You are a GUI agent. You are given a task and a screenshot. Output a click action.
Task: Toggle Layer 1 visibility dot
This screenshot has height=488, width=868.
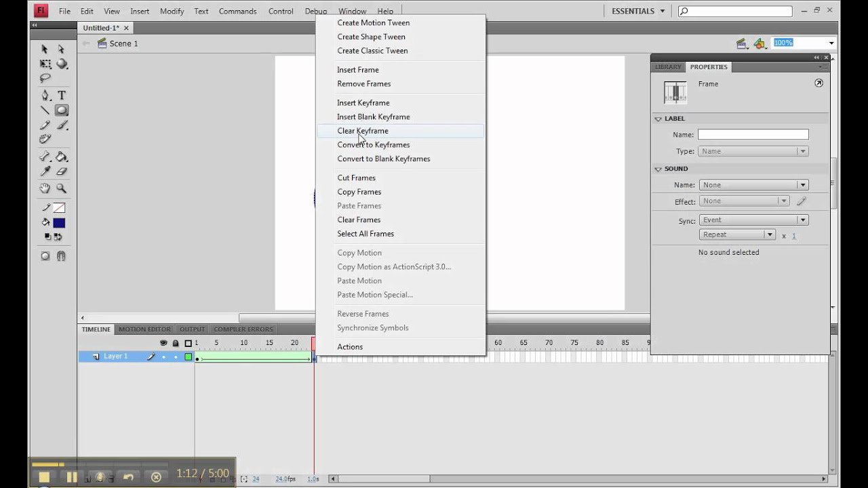tap(163, 357)
